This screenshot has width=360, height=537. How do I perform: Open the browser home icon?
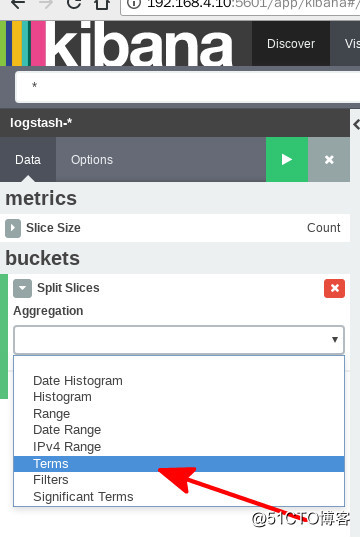(x=102, y=4)
